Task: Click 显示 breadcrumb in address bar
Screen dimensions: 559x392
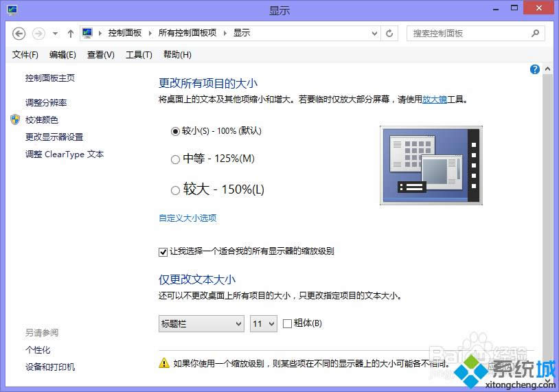Action: tap(241, 33)
